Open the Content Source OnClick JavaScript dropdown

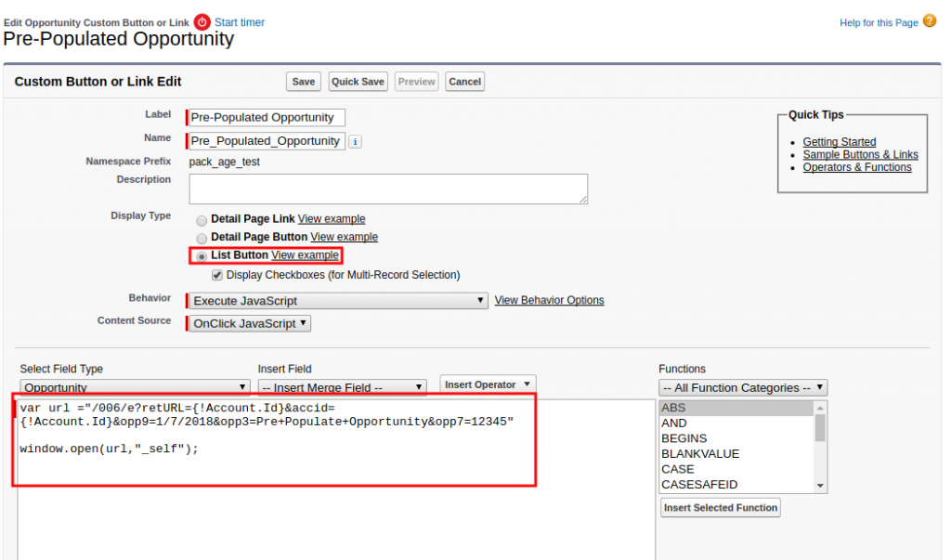[250, 323]
